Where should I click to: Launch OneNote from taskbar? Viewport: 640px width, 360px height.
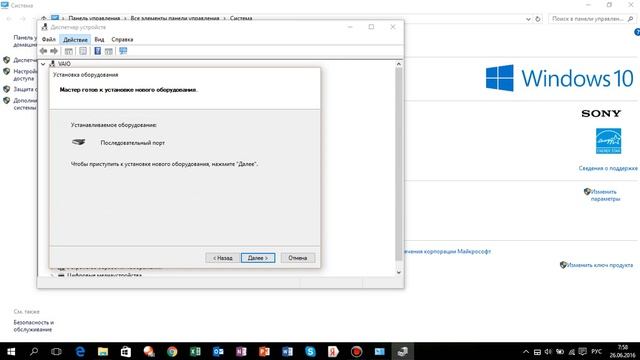pyautogui.click(x=241, y=351)
